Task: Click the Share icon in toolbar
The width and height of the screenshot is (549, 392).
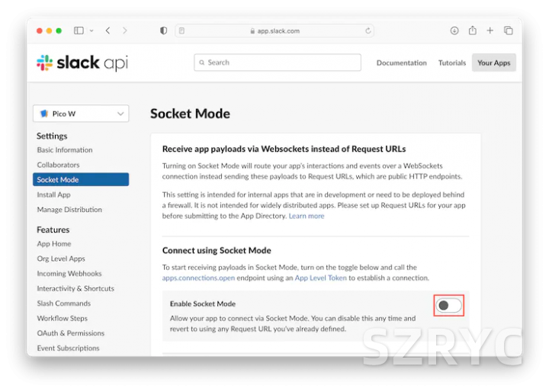Action: coord(473,31)
